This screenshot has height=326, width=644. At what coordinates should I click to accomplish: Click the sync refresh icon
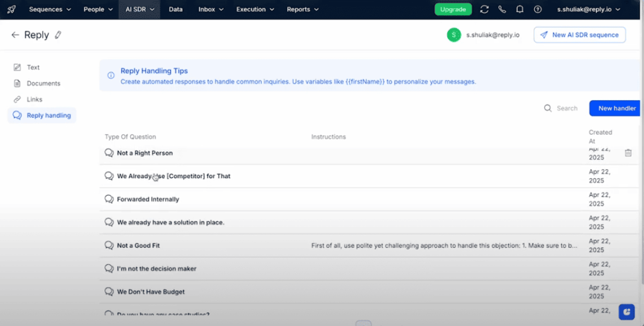tap(484, 9)
